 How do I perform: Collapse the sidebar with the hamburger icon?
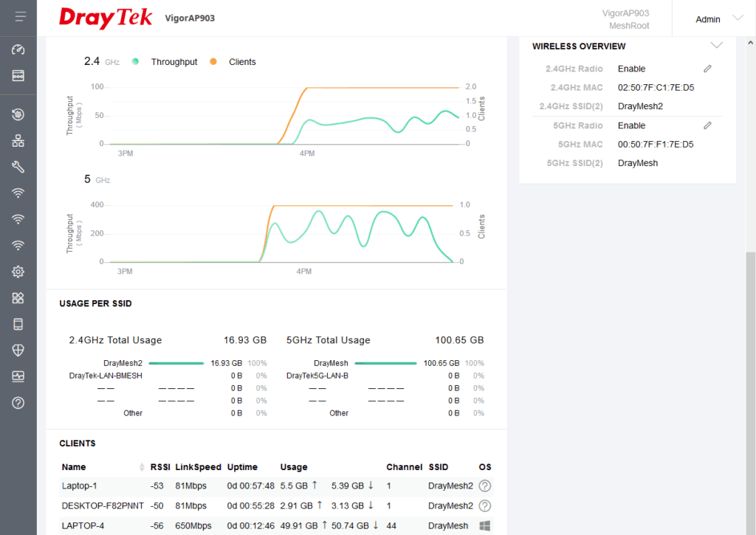(x=20, y=16)
